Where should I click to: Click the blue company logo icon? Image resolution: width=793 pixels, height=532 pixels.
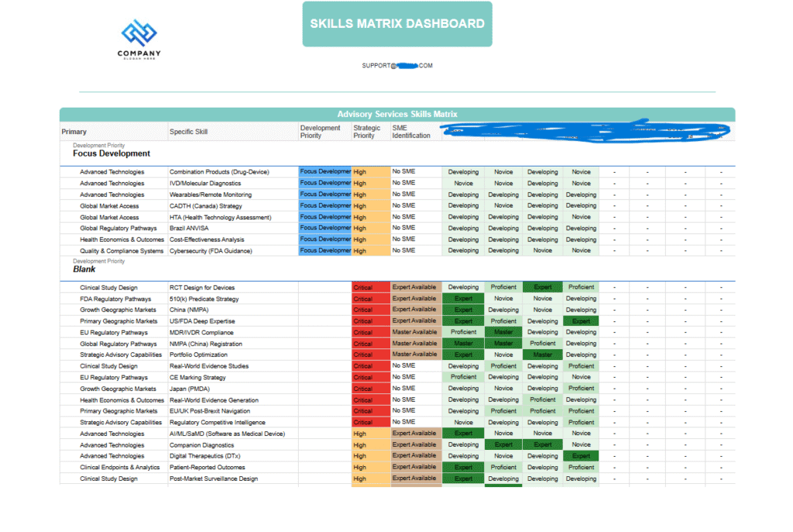[139, 33]
